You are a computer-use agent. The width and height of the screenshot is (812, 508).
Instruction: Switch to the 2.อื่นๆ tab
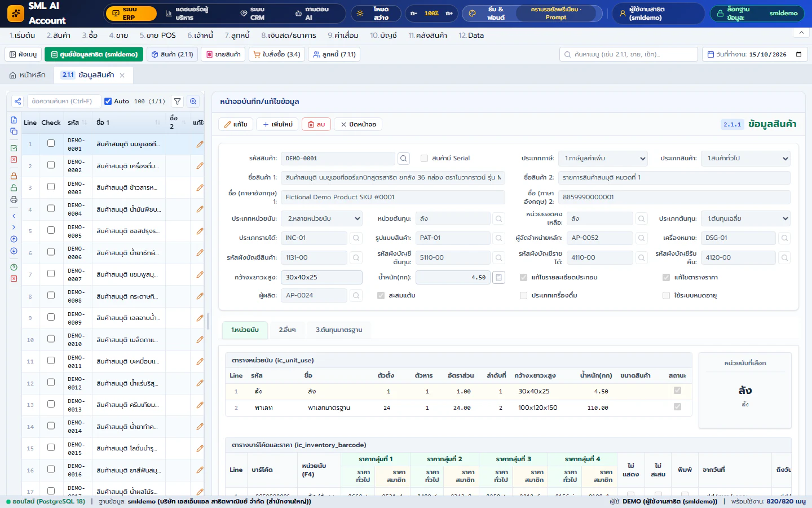(287, 330)
